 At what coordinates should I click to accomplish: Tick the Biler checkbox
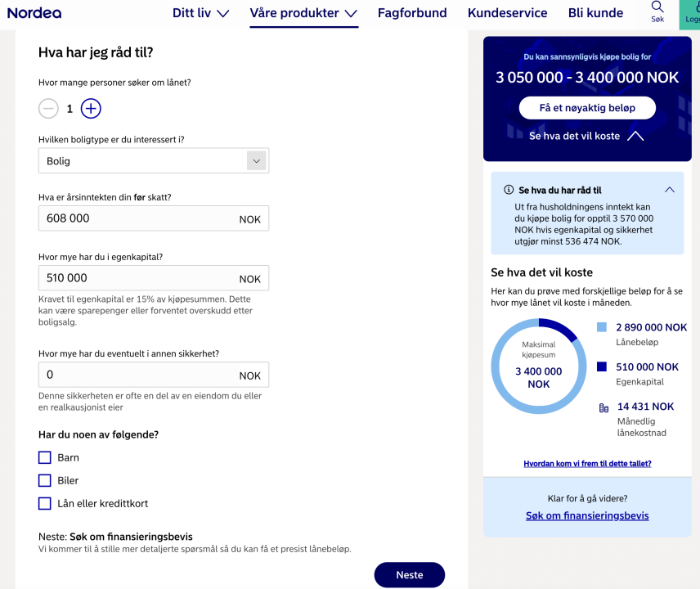pos(45,480)
